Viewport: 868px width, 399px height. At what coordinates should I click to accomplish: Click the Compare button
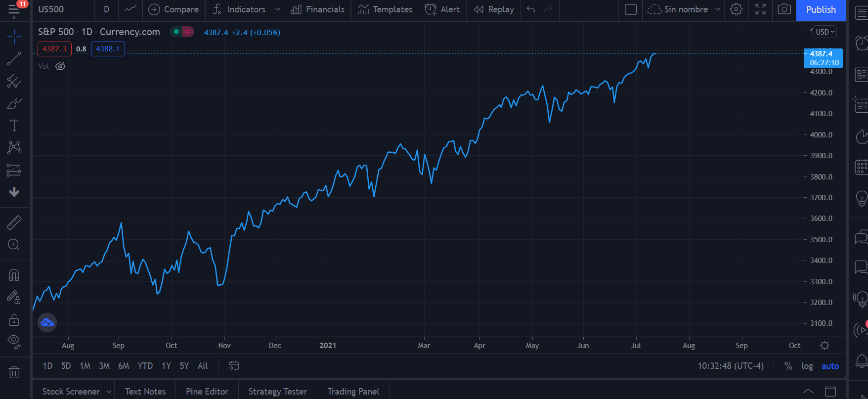(174, 9)
